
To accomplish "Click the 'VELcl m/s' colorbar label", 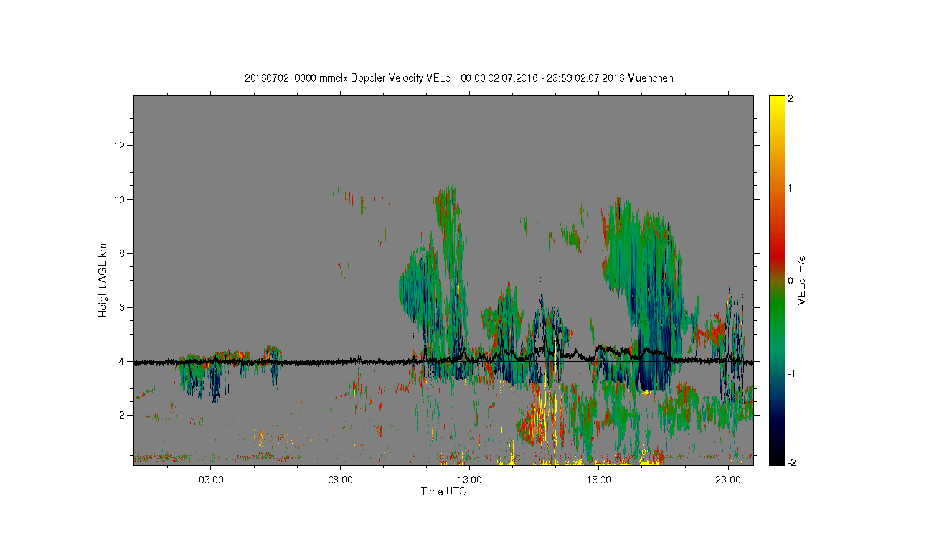I will 802,280.
